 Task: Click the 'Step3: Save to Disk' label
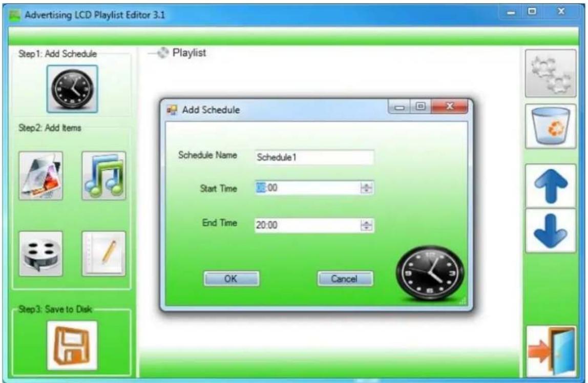tap(55, 309)
